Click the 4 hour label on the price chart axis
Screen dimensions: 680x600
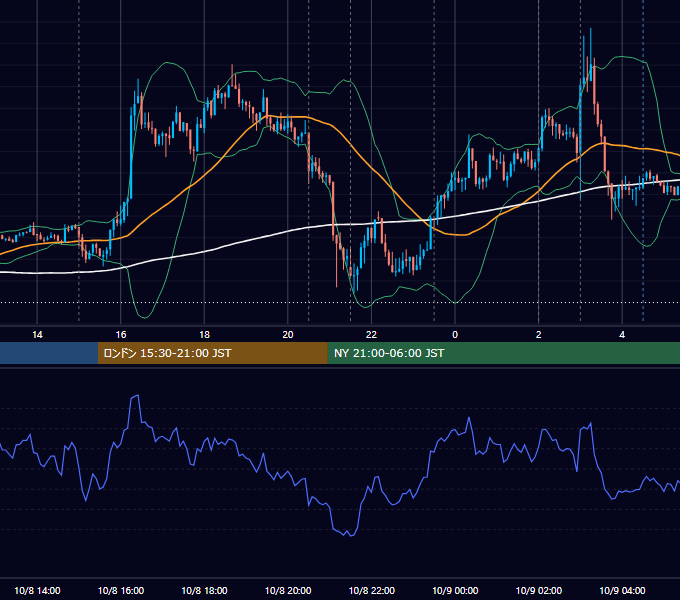coord(622,335)
